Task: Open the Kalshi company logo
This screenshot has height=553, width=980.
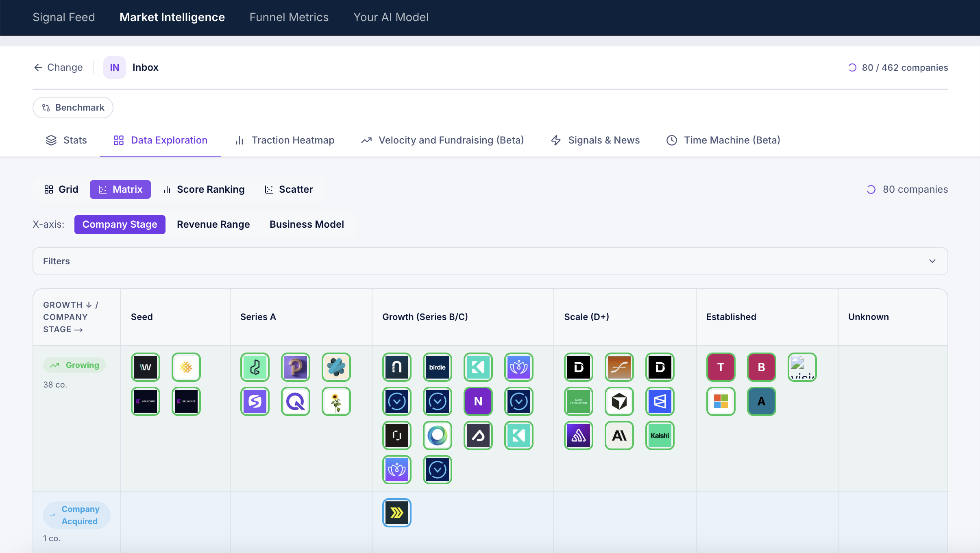Action: 660,435
